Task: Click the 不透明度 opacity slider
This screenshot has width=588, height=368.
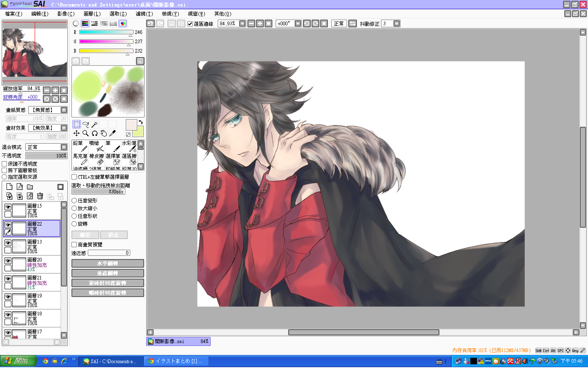Action: coord(46,156)
